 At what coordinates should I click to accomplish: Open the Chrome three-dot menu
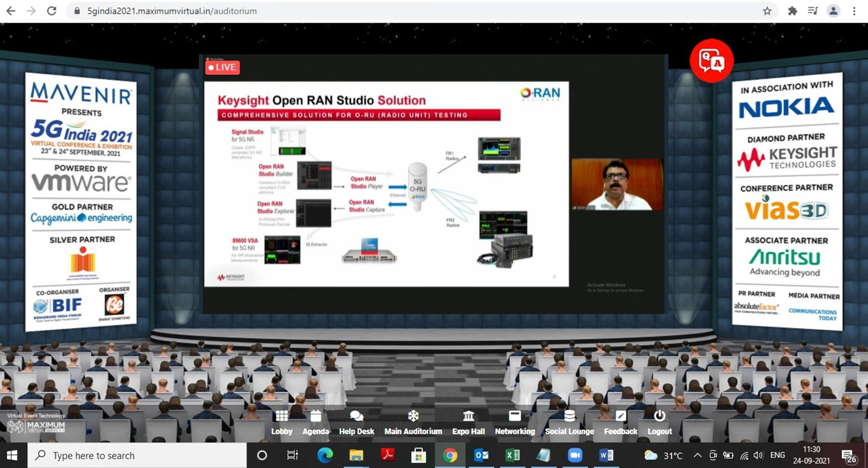click(854, 11)
